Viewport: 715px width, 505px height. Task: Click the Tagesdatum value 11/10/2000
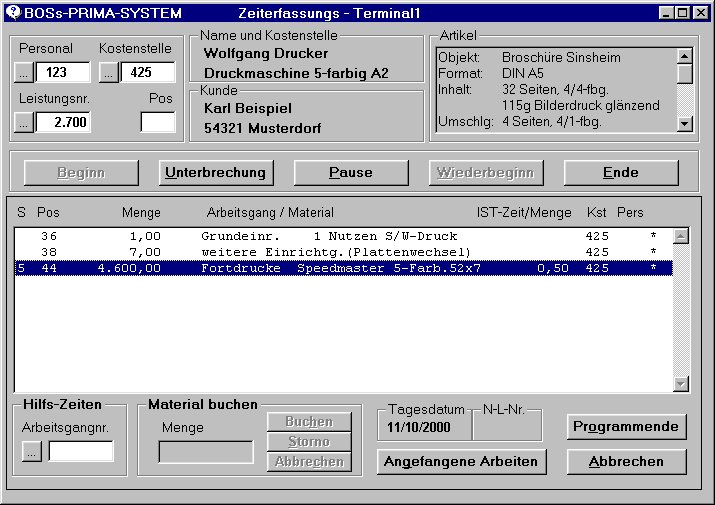click(419, 427)
